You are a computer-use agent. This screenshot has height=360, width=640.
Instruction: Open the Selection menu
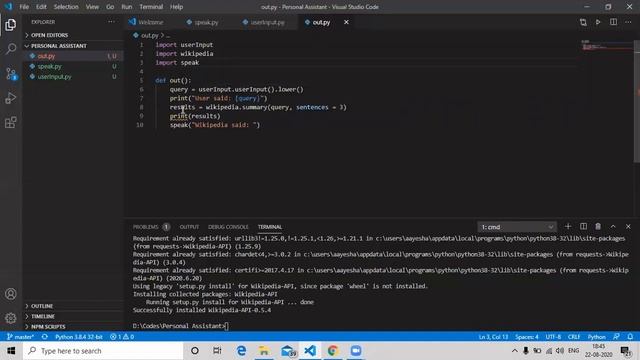(66, 7)
